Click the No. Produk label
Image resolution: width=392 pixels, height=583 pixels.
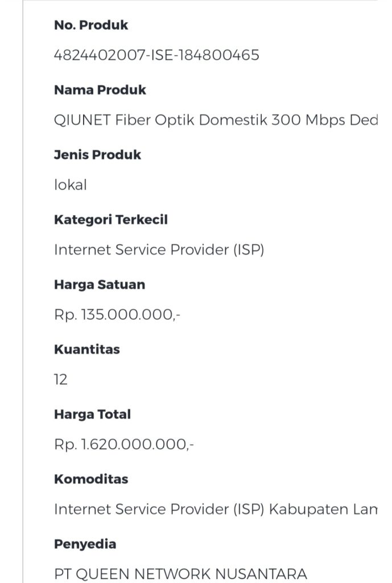(91, 25)
